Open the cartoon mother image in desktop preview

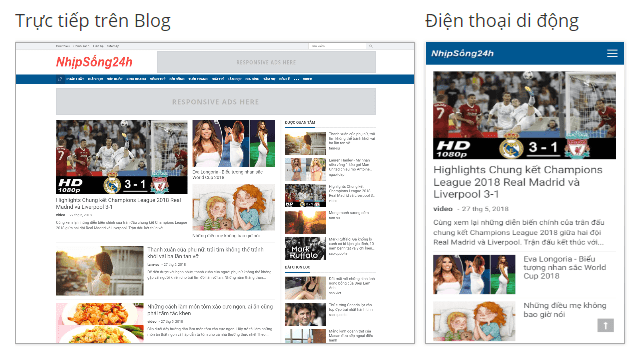click(233, 207)
